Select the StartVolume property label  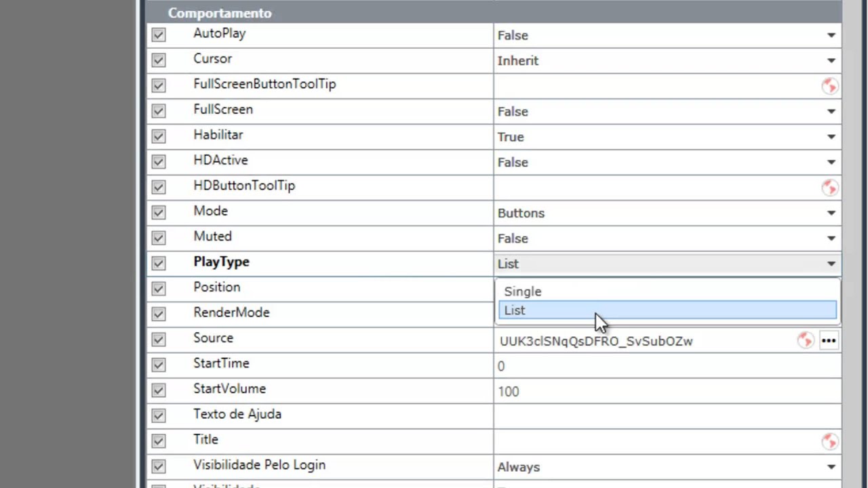(229, 388)
